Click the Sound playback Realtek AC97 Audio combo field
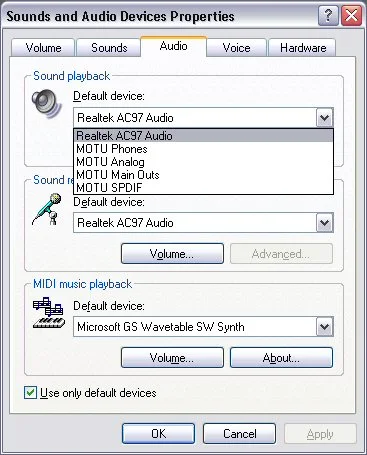This screenshot has height=455, width=367. pos(203,117)
